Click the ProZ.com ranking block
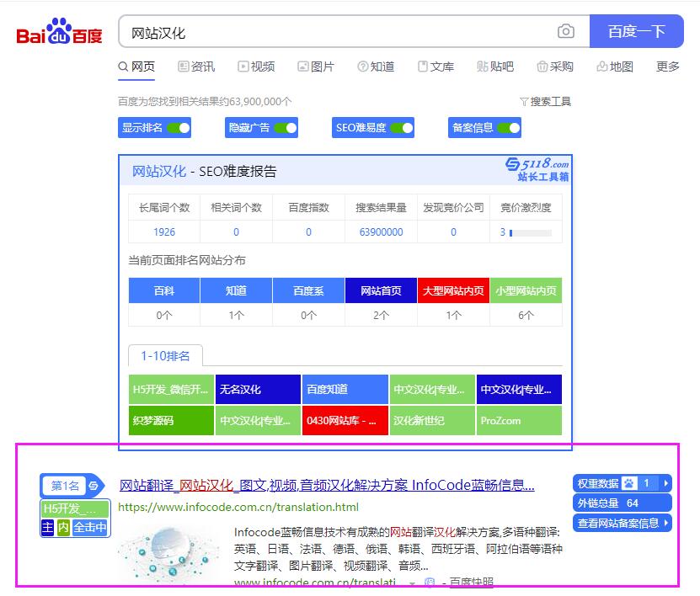 click(519, 420)
